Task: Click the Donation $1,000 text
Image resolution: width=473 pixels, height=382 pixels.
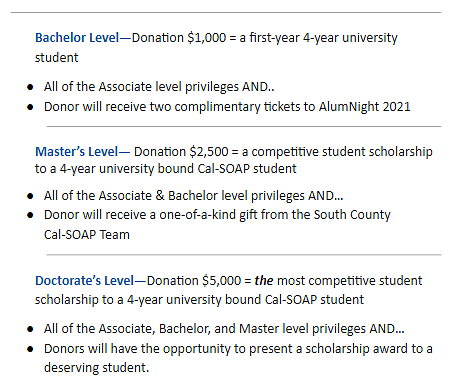Action: (179, 38)
